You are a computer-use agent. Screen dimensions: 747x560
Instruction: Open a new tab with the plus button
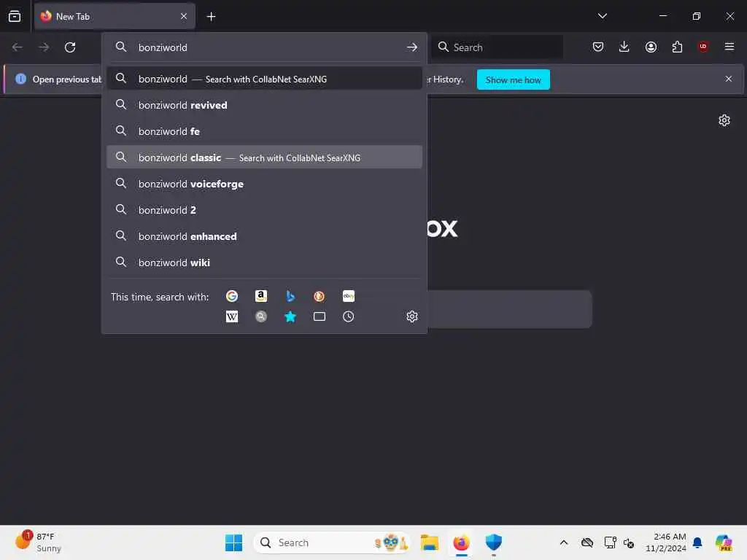[211, 17]
